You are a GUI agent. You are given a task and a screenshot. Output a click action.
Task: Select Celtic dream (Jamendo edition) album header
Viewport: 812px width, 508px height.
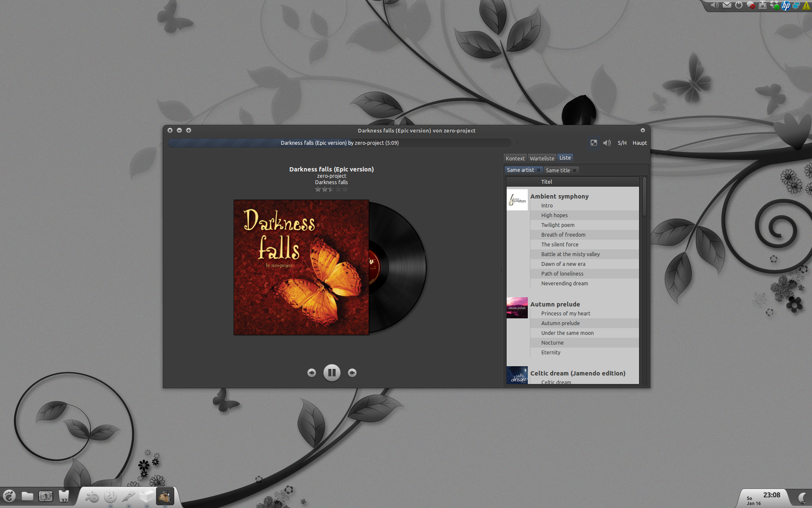578,373
